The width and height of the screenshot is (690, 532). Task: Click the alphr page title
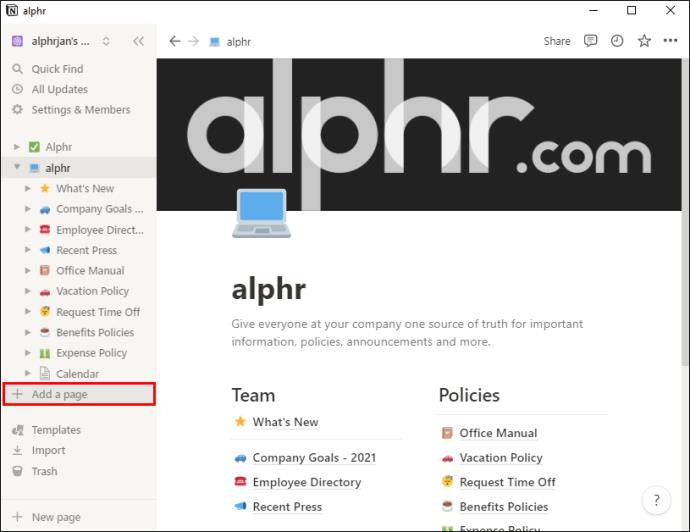(x=268, y=289)
